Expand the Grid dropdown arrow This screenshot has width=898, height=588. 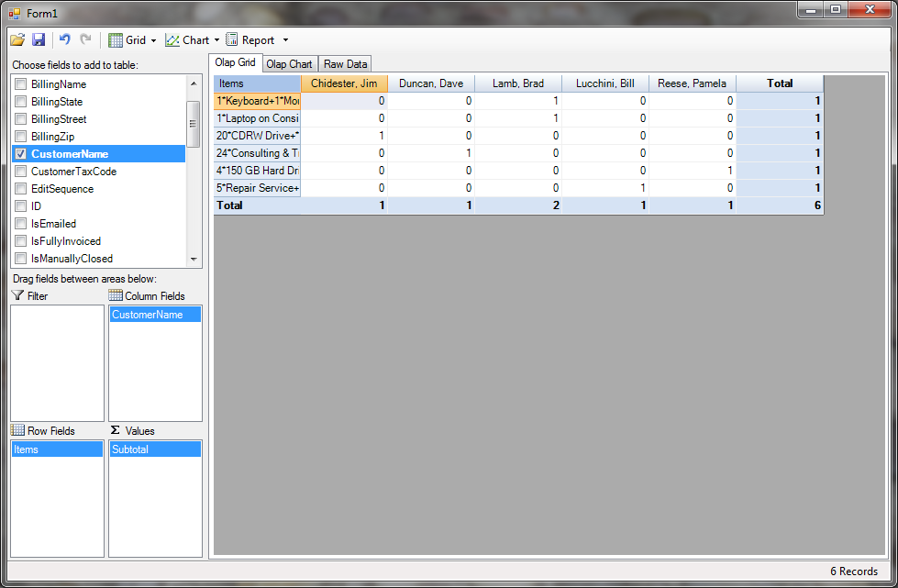153,40
